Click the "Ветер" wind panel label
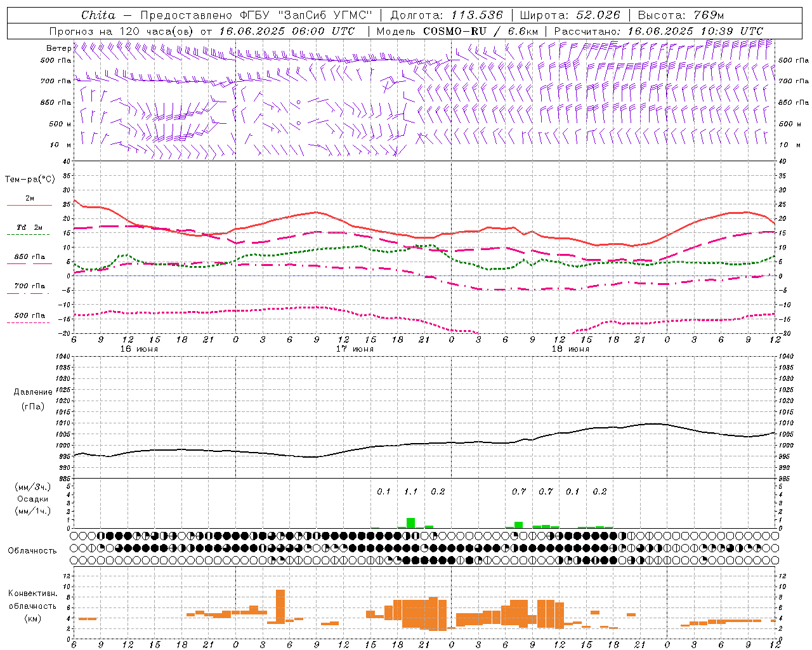The width and height of the screenshot is (812, 650). pos(58,48)
